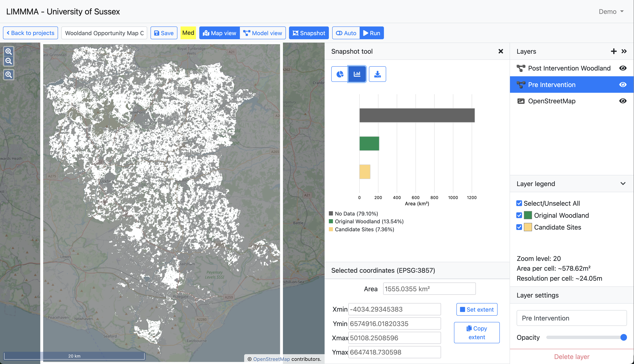Switch to pie chart view

(x=340, y=74)
